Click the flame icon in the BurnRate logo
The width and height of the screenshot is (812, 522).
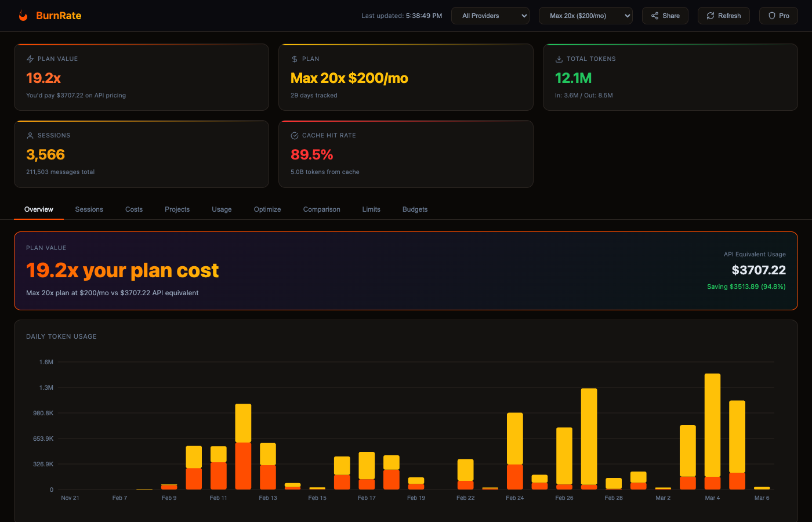23,15
